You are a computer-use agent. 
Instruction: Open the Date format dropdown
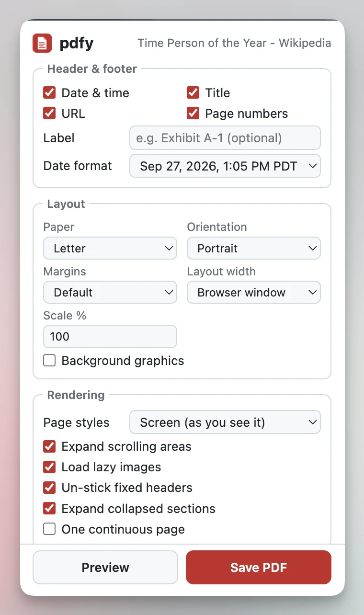(225, 166)
